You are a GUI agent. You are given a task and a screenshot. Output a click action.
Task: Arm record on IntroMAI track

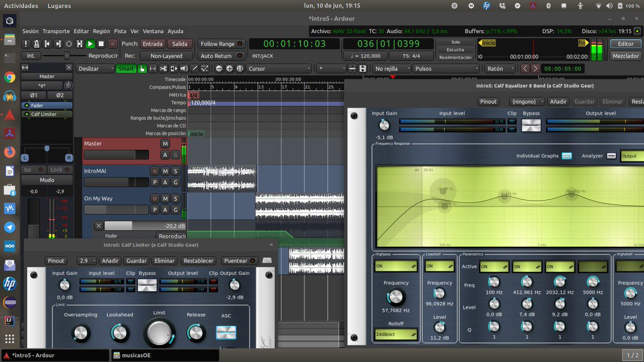coord(155,171)
